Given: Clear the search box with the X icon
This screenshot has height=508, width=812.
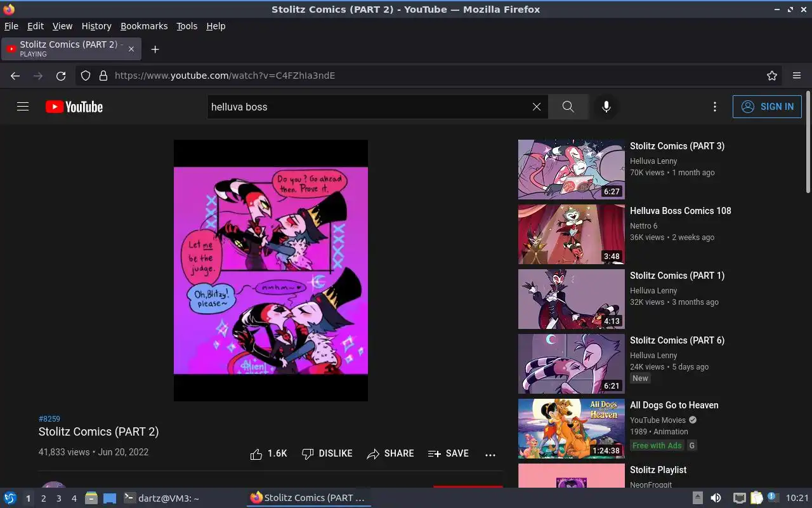Looking at the screenshot, I should pos(537,107).
